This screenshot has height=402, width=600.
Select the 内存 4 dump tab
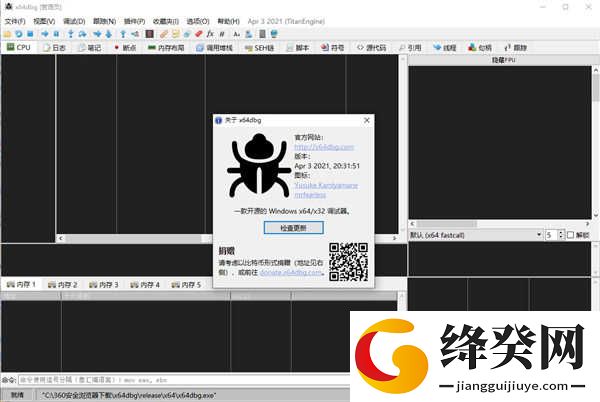145,285
